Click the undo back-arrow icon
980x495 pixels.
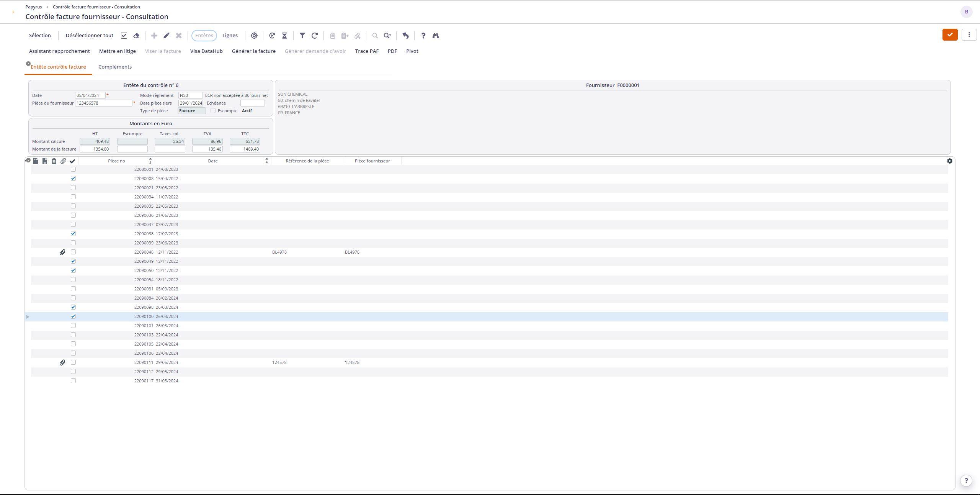tap(406, 36)
